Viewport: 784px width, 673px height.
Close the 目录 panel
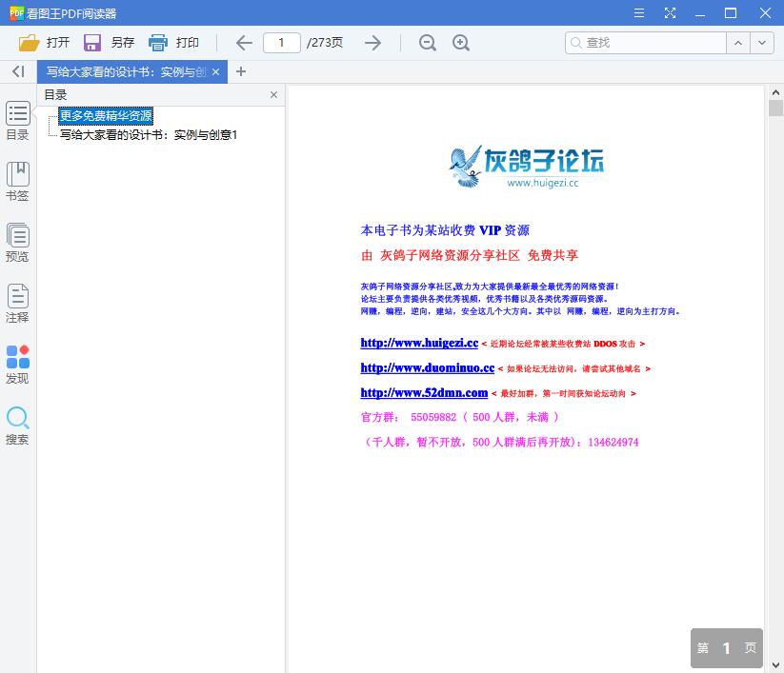pos(273,94)
